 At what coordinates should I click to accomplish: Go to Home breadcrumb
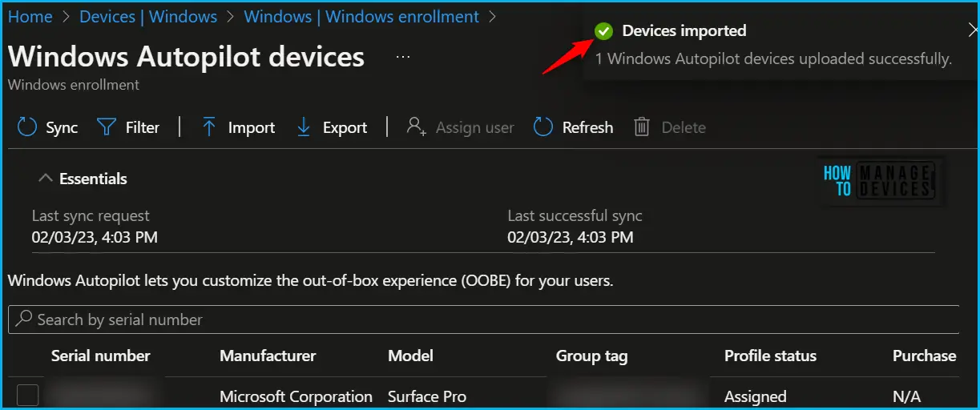point(30,16)
